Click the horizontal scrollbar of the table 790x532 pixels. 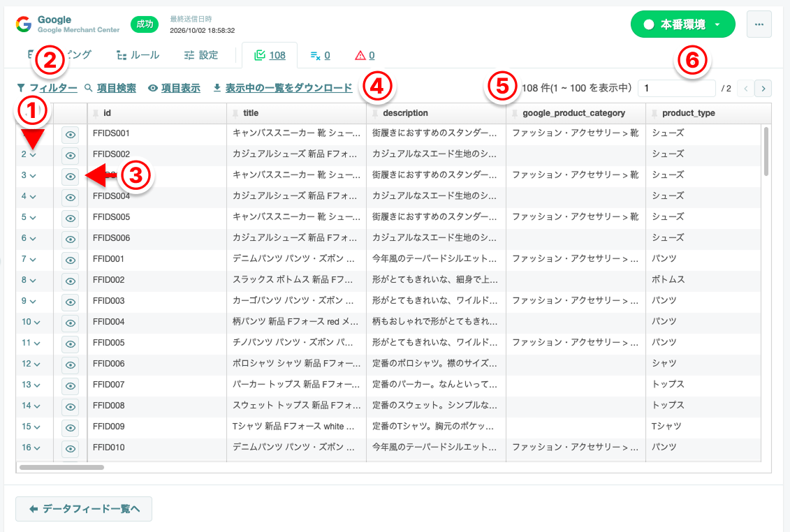pyautogui.click(x=61, y=468)
